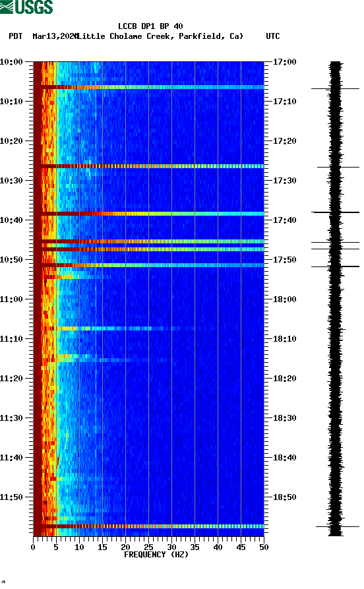Click the 'PDT' timezone label
Viewport: 364px width, 589px height.
pos(15,36)
